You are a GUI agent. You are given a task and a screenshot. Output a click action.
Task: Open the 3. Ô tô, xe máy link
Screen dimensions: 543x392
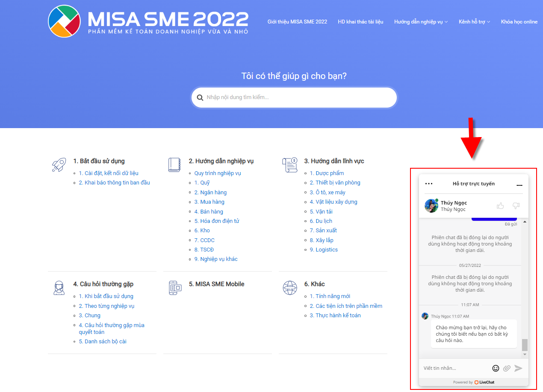[x=328, y=193]
